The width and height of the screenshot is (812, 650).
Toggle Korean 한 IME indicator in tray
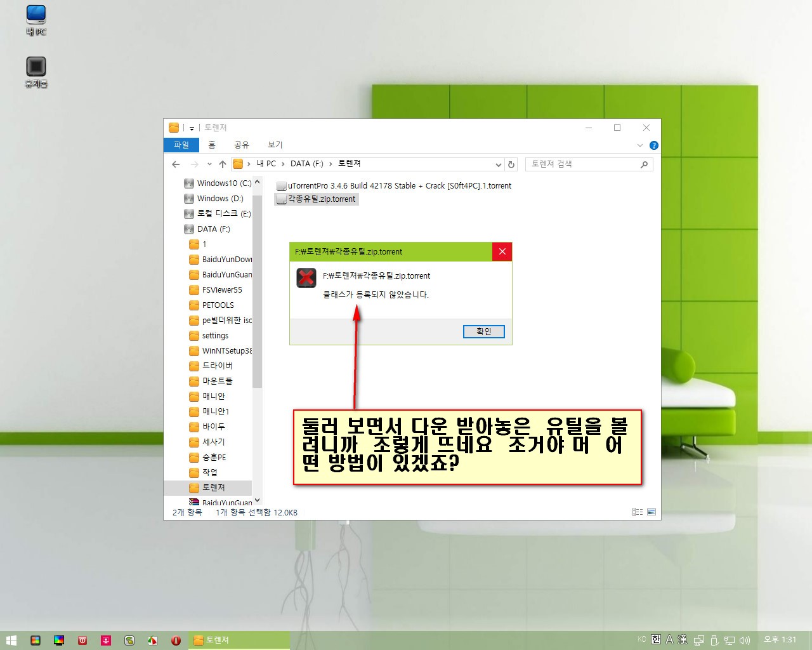[x=656, y=640]
